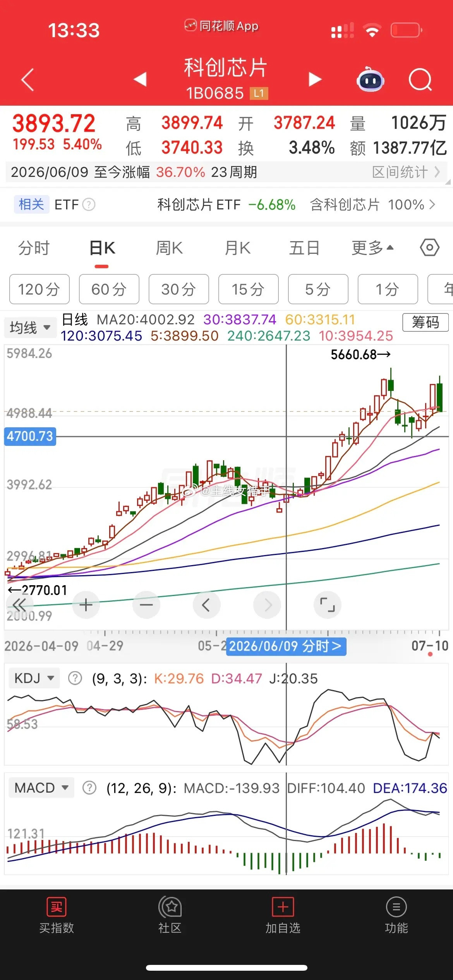Image resolution: width=453 pixels, height=980 pixels.
Task: Open 2026/06/09 分时 date marker
Action: [x=286, y=646]
